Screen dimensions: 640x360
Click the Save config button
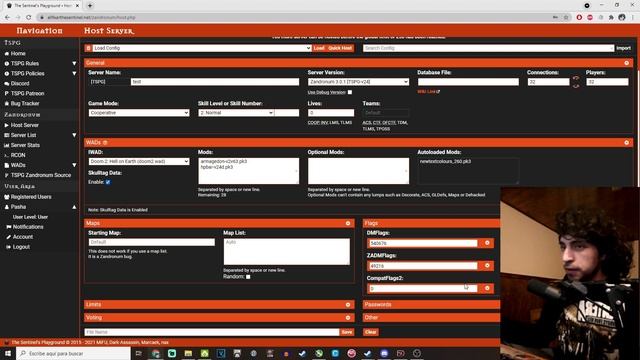click(347, 332)
